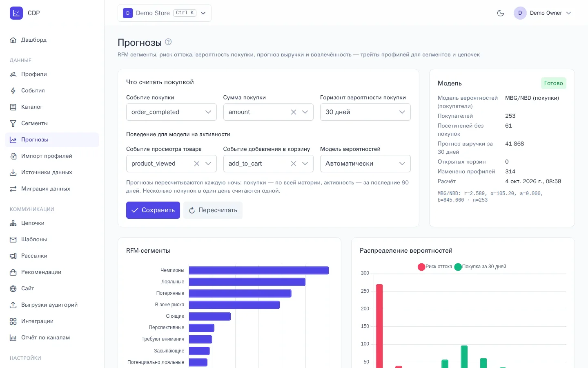Click the Цепочки workflow icon
This screenshot has width=588, height=368.
13,223
